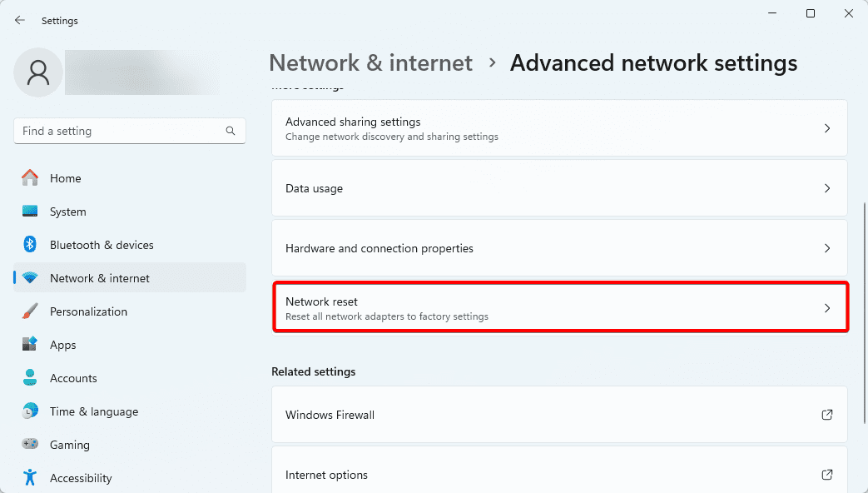Click the user profile avatar
The width and height of the screenshot is (868, 493).
(38, 72)
